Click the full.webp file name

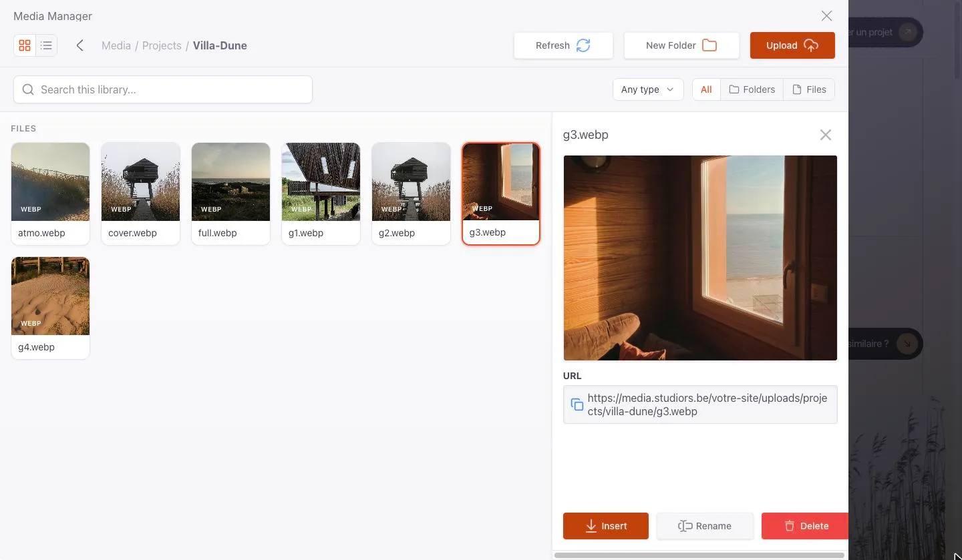click(x=217, y=233)
